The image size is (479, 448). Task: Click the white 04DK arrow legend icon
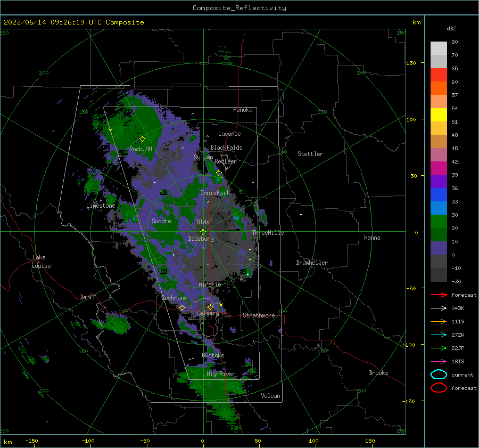coord(439,308)
